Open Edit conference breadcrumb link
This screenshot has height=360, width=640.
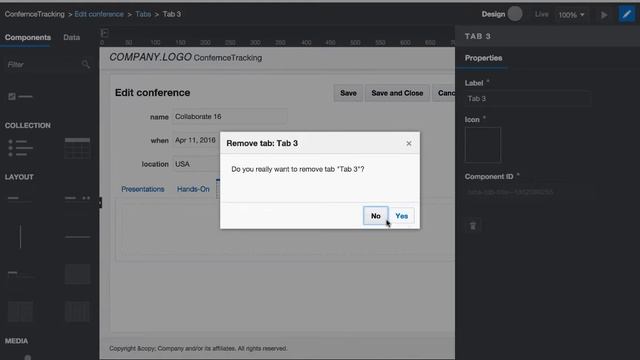99,14
